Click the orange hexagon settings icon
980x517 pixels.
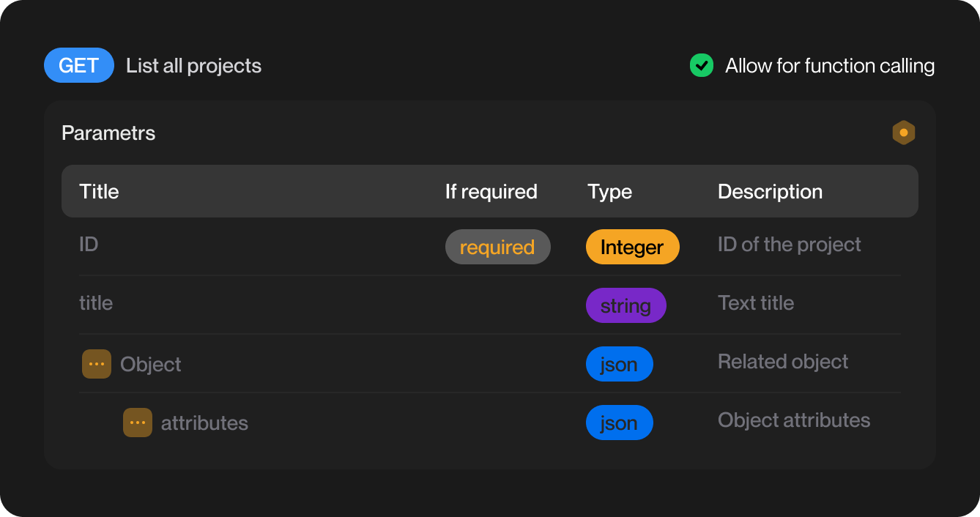click(x=903, y=133)
